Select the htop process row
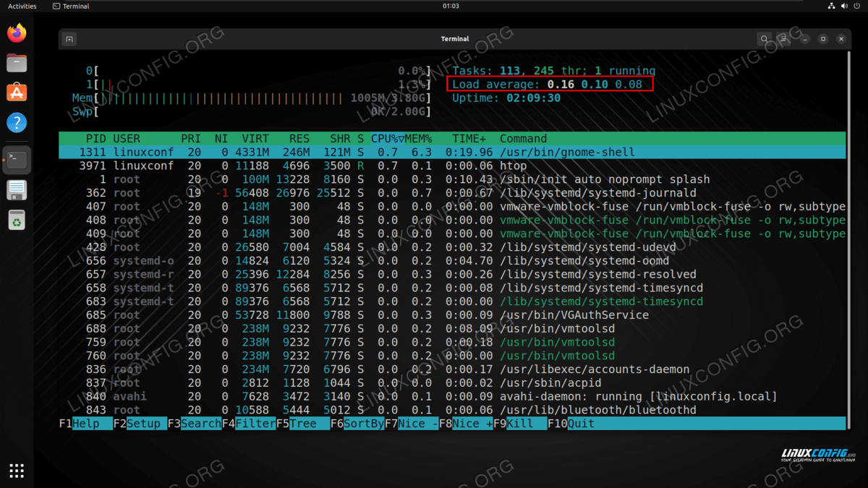 click(452, 166)
